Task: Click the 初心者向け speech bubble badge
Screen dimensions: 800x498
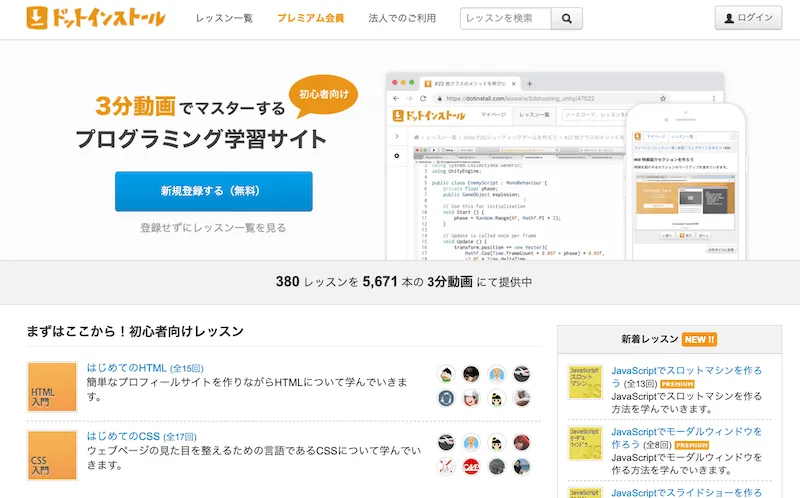Action: point(323,95)
